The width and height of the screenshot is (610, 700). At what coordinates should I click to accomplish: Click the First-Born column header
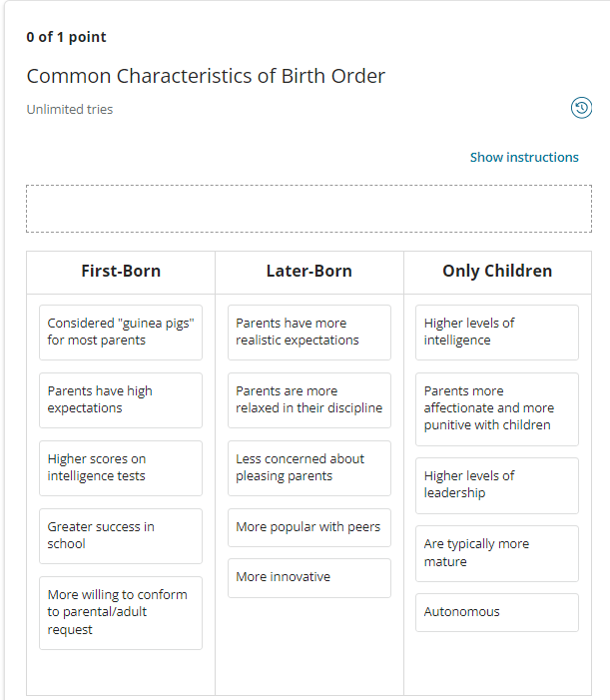[121, 272]
